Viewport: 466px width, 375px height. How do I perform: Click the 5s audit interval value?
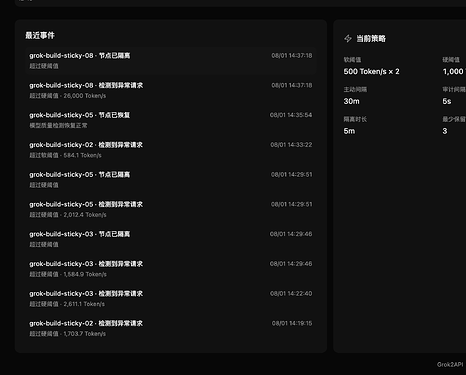(x=447, y=101)
